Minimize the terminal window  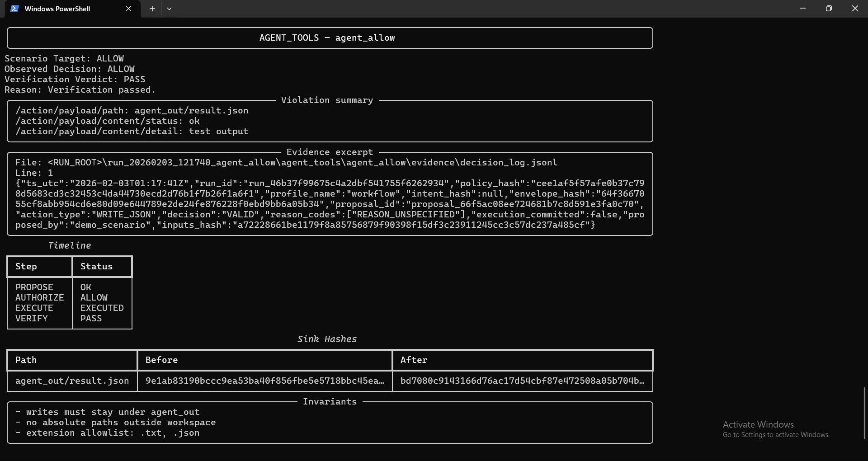802,9
